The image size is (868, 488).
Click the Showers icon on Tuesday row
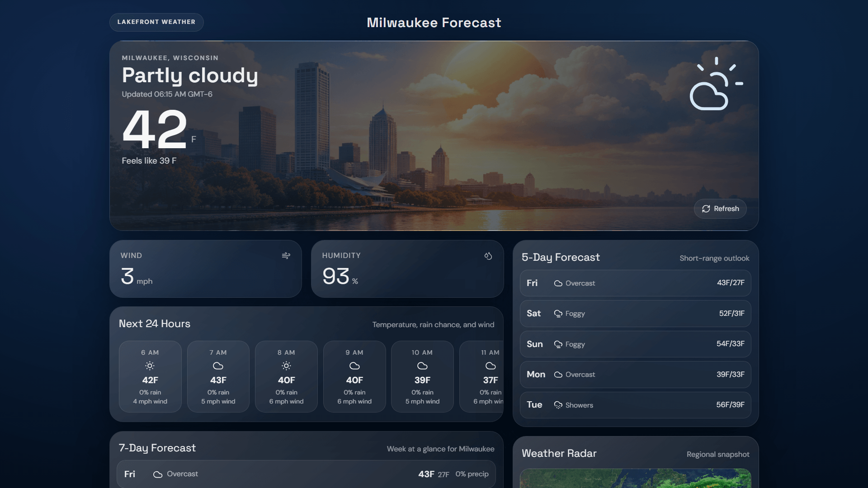[558, 405]
